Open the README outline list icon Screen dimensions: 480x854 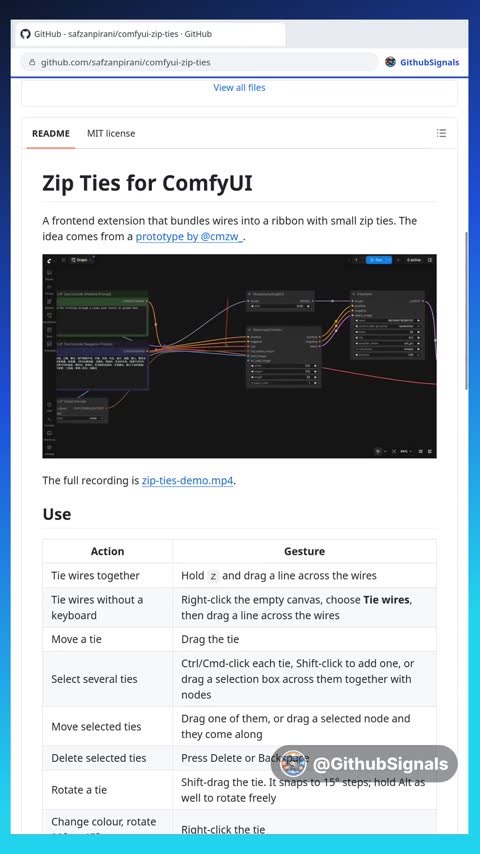441,133
